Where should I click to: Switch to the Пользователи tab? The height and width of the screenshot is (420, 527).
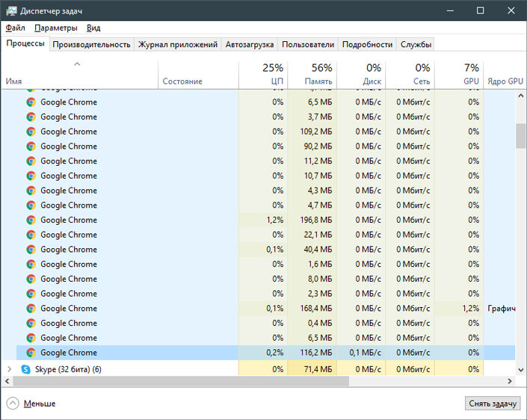[x=308, y=44]
